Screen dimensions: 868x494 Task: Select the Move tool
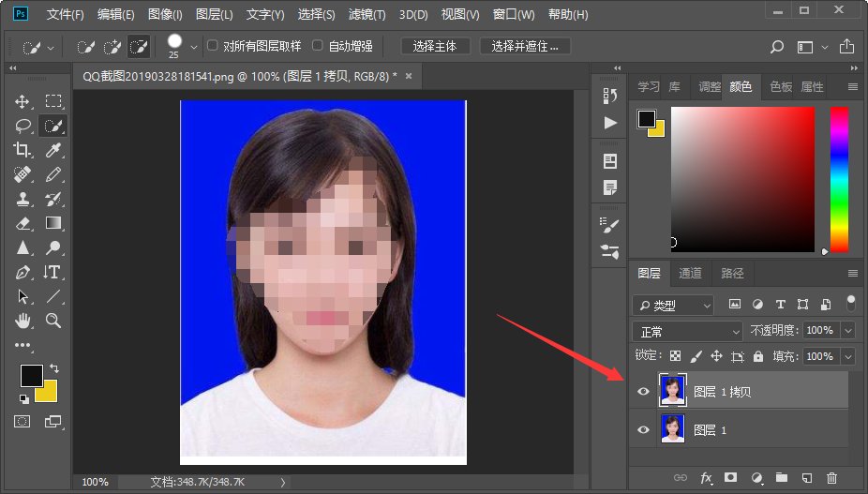pyautogui.click(x=22, y=101)
